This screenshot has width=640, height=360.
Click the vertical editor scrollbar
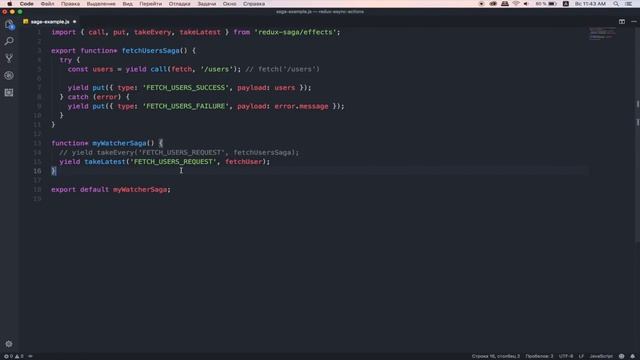pyautogui.click(x=638, y=135)
